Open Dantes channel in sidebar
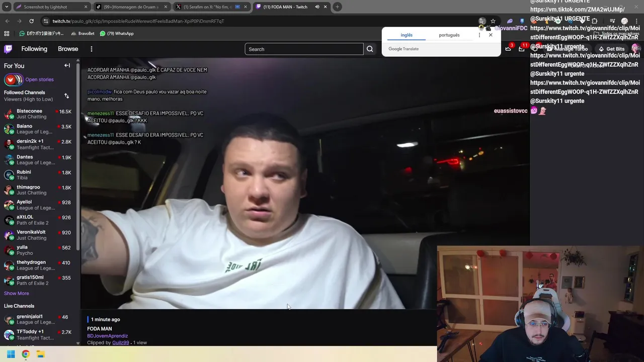644x362 pixels. click(38, 159)
